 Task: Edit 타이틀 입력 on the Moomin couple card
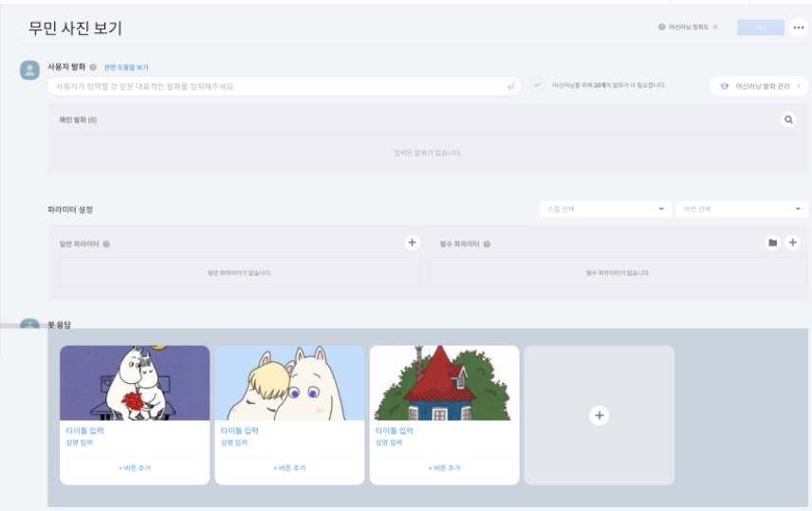coord(85,430)
